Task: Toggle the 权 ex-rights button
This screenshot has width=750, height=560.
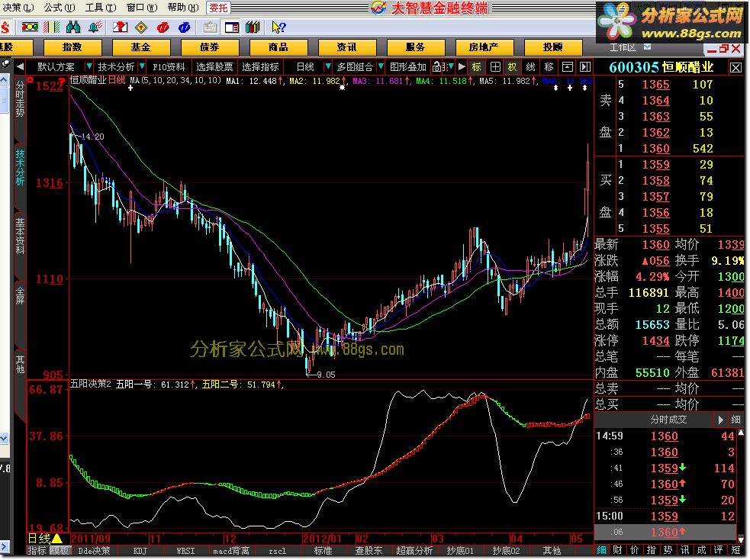Action: tap(512, 66)
